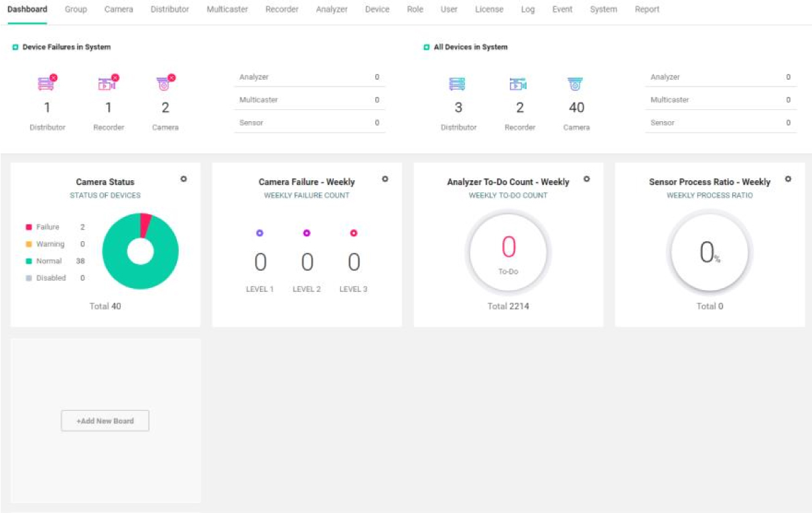Open the Analyzer tab
Screen dimensions: 812x513
(332, 9)
